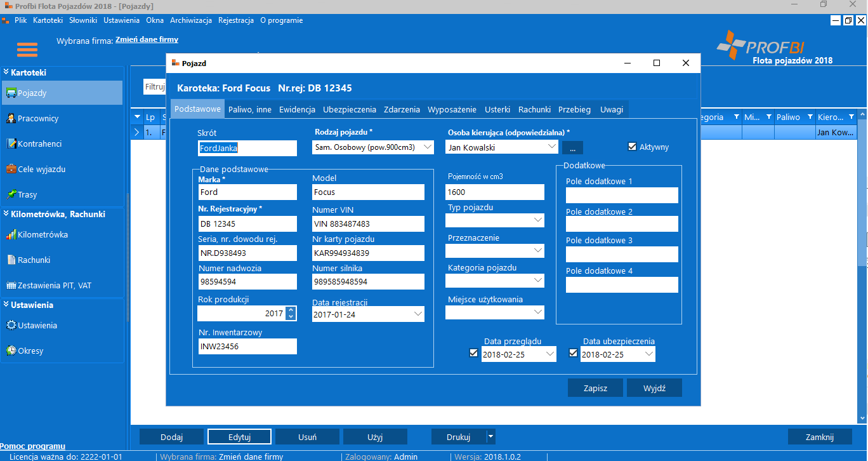The width and height of the screenshot is (868, 461).
Task: Open the Pomoc programu link
Action: 33,446
